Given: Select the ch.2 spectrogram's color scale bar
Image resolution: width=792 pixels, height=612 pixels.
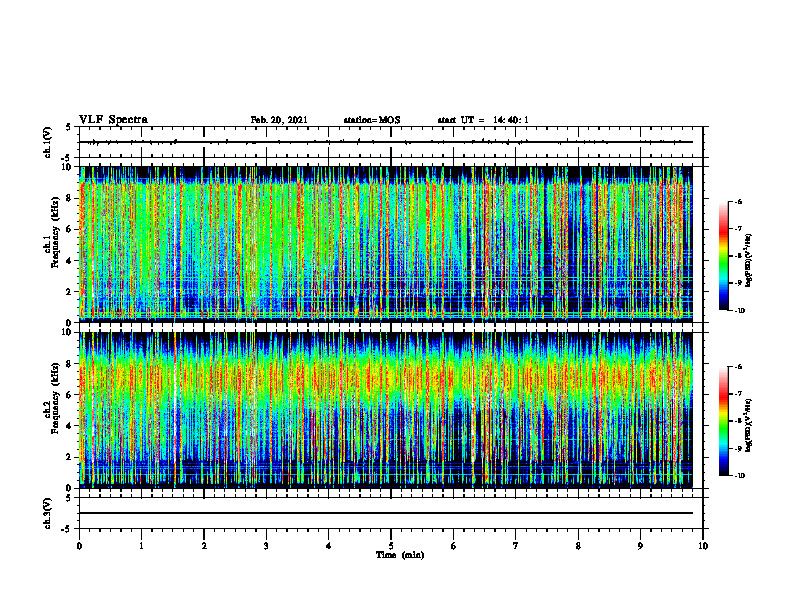Looking at the screenshot, I should [x=723, y=421].
